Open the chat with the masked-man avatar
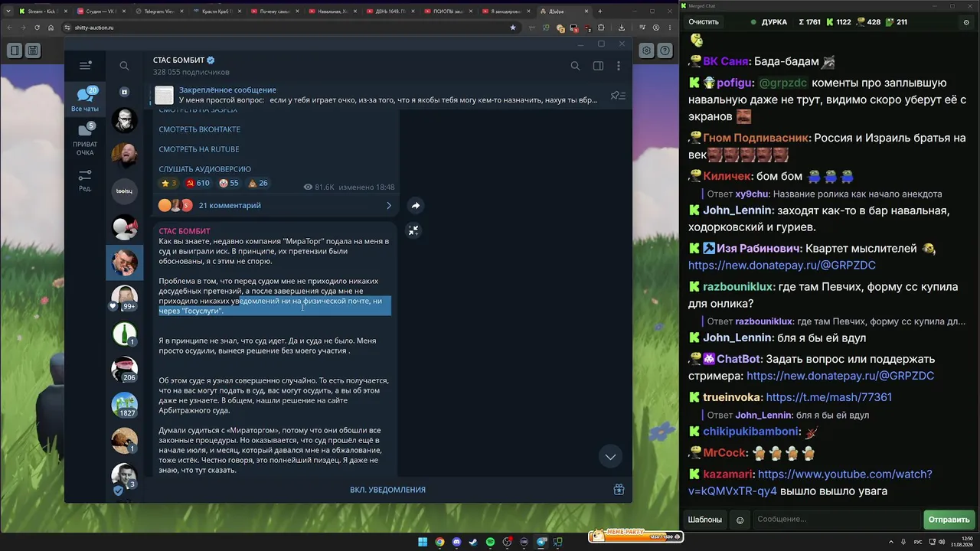The height and width of the screenshot is (551, 980). click(124, 120)
